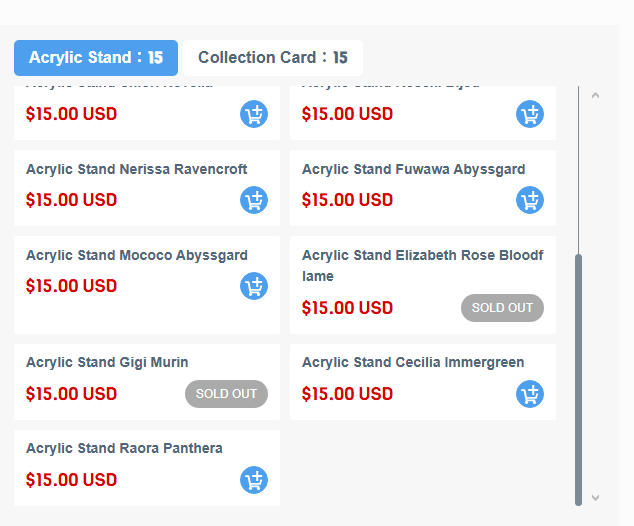
Task: Click cart icon in top-left partially hidden item
Action: 254,114
